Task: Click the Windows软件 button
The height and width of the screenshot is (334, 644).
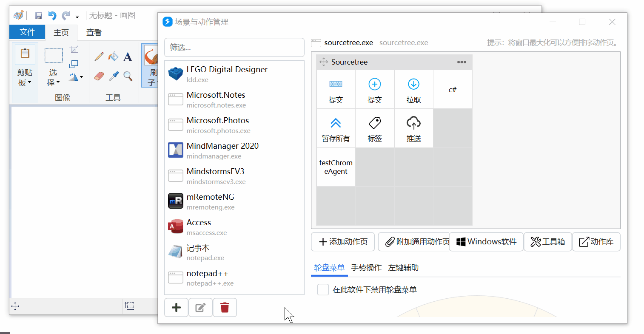Action: [486, 242]
